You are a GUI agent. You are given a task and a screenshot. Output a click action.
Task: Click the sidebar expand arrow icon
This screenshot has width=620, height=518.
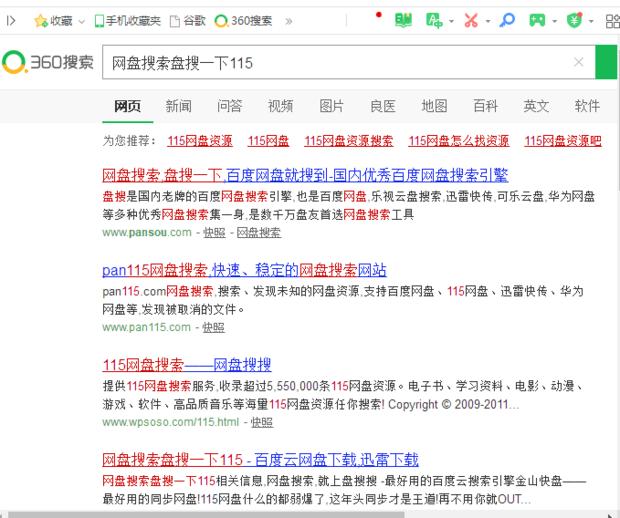click(11, 20)
